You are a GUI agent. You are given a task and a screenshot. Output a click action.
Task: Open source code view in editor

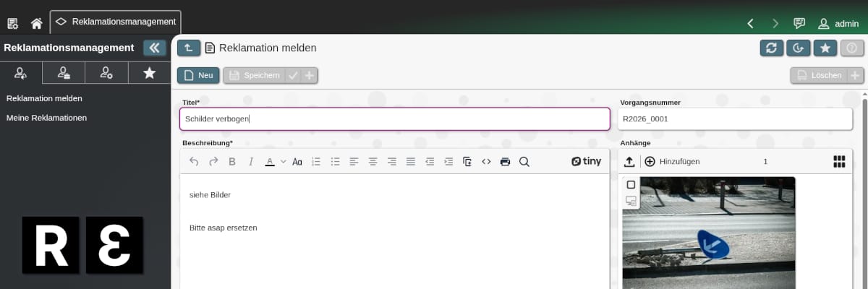point(486,162)
